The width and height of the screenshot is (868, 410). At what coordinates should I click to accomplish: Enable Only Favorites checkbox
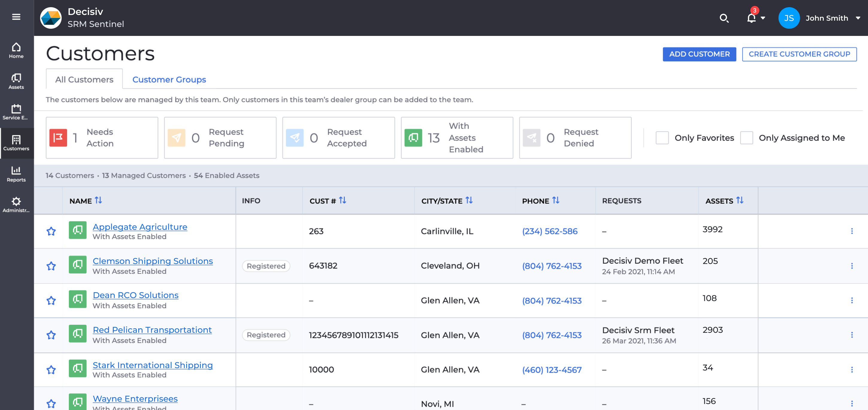pyautogui.click(x=662, y=138)
